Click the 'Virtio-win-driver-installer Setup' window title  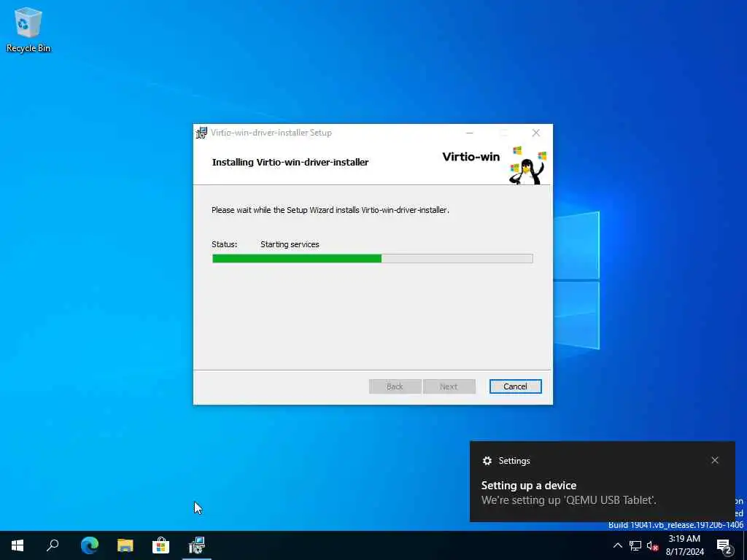pyautogui.click(x=271, y=133)
